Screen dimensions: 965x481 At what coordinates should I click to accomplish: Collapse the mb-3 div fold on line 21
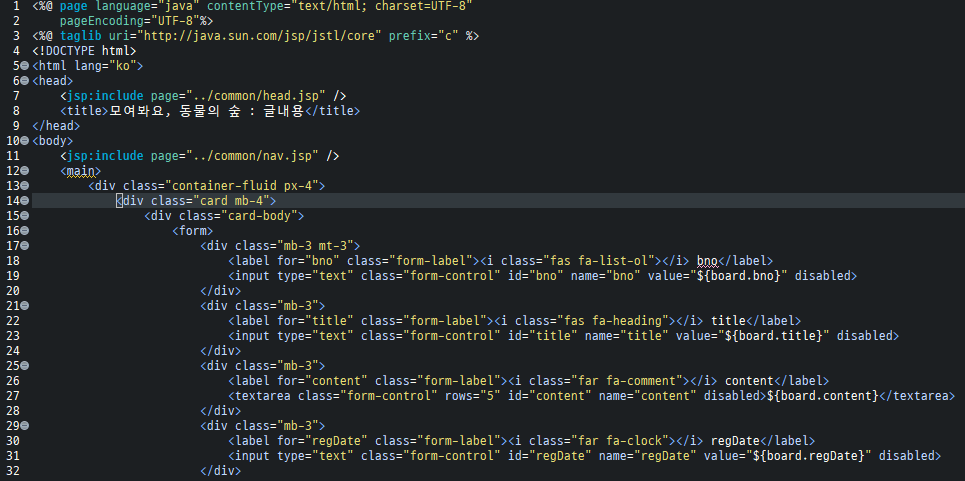point(25,306)
